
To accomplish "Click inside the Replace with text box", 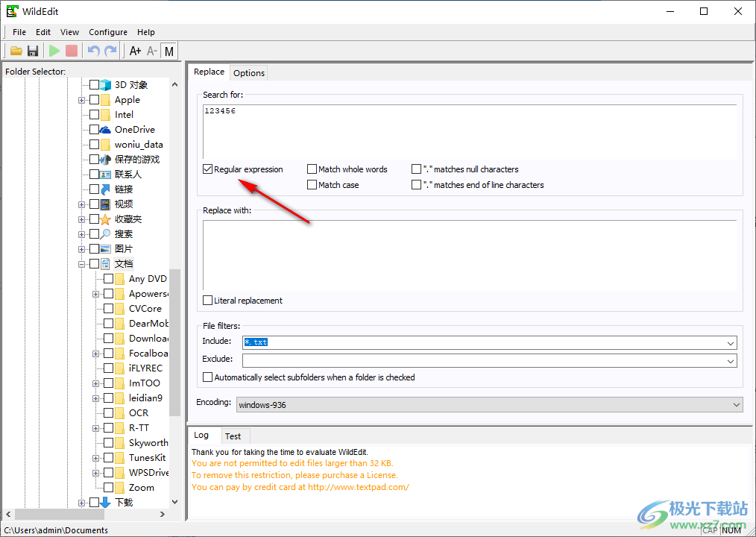I will 468,254.
